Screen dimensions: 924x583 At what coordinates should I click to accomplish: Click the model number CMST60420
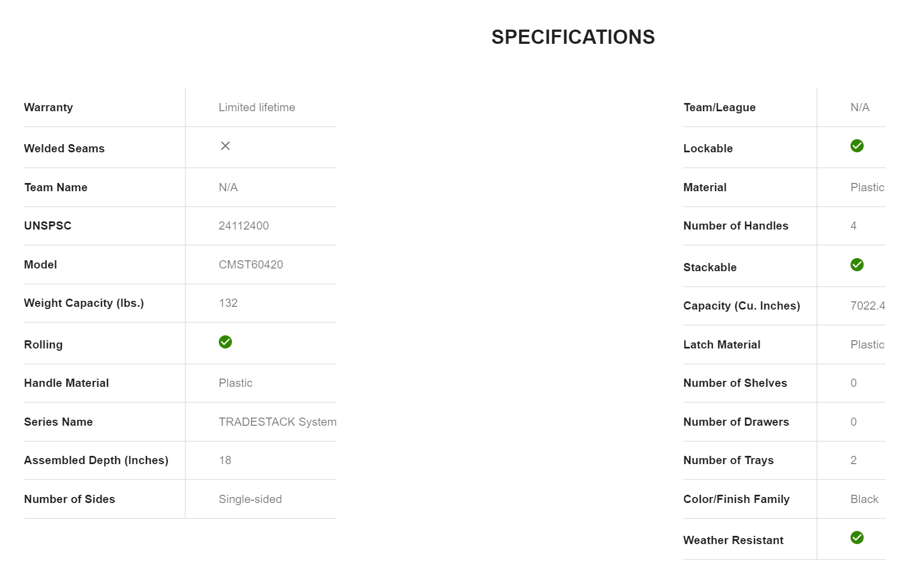(x=251, y=265)
